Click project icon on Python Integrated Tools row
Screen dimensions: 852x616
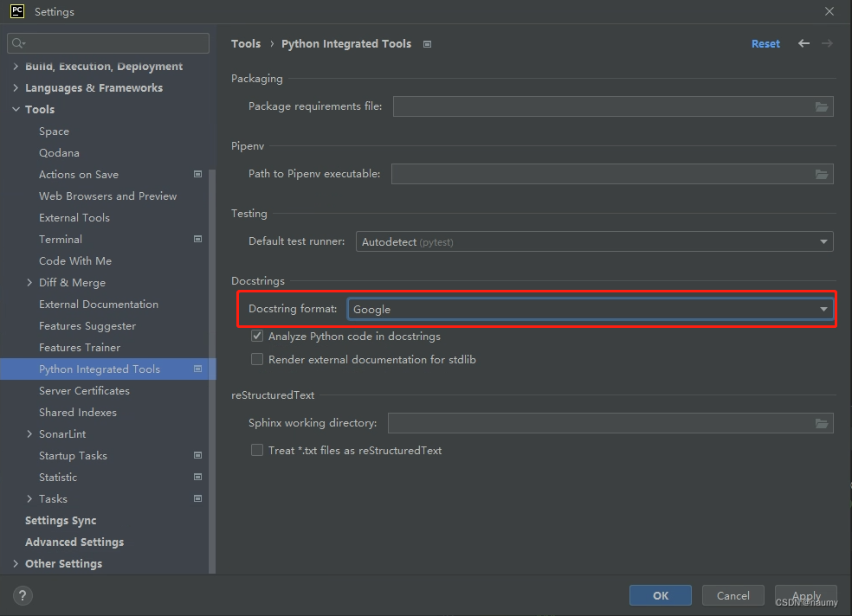197,369
